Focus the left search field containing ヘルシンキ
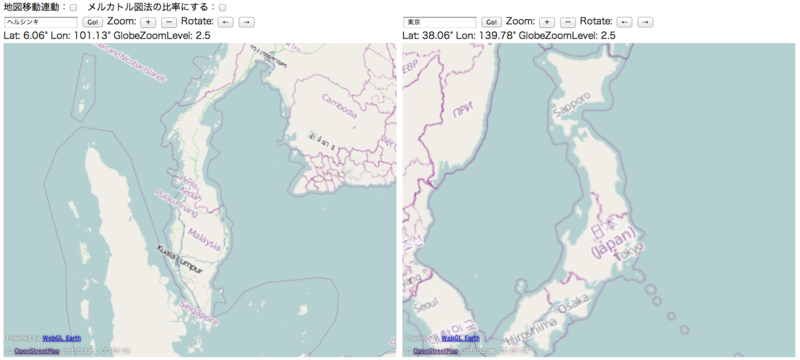The height and width of the screenshot is (360, 800). tap(41, 22)
